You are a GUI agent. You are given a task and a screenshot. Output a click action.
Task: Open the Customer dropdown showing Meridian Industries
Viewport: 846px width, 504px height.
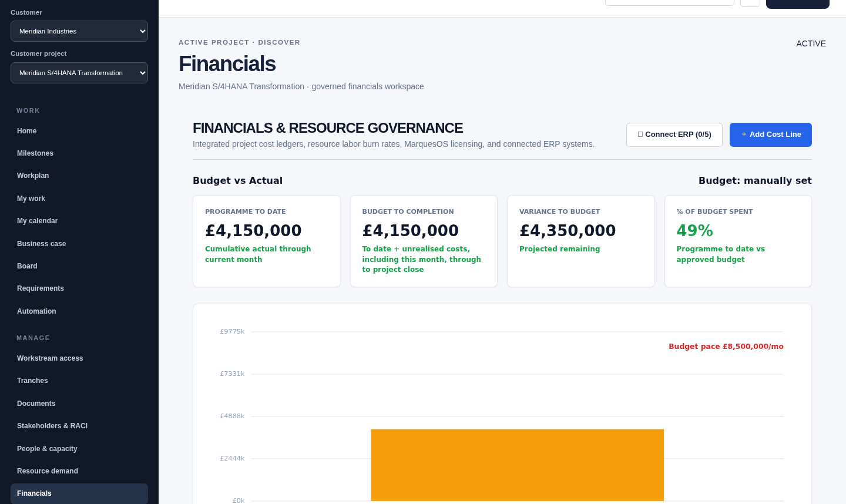coord(79,31)
